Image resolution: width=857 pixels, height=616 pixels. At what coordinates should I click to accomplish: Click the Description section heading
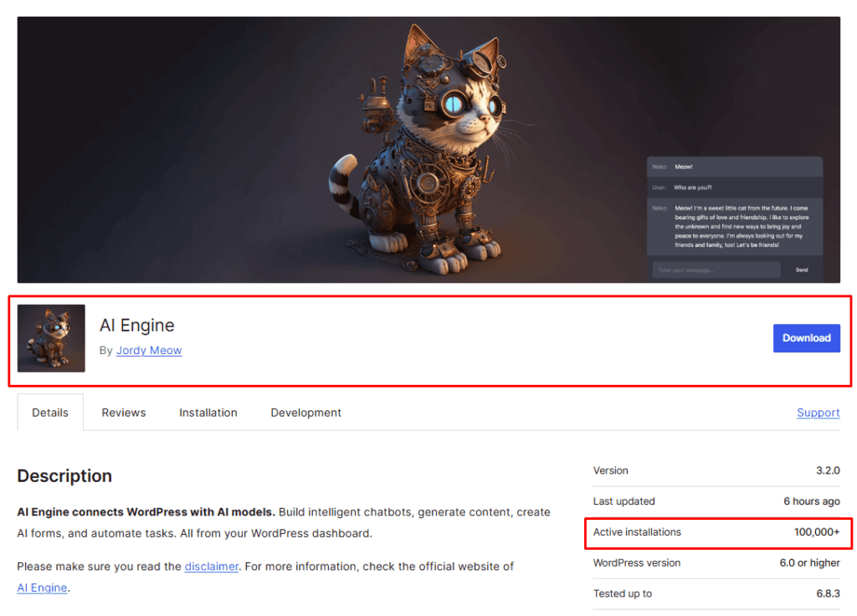point(64,475)
